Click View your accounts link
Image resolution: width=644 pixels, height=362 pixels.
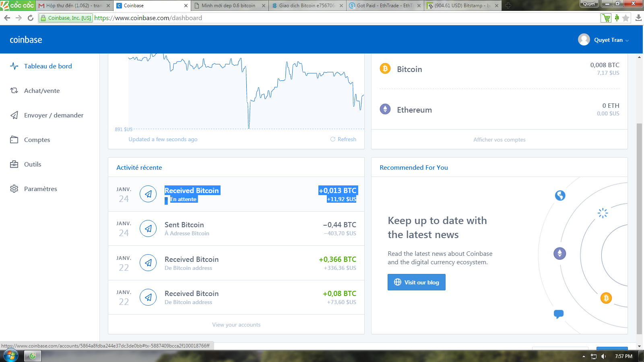236,325
